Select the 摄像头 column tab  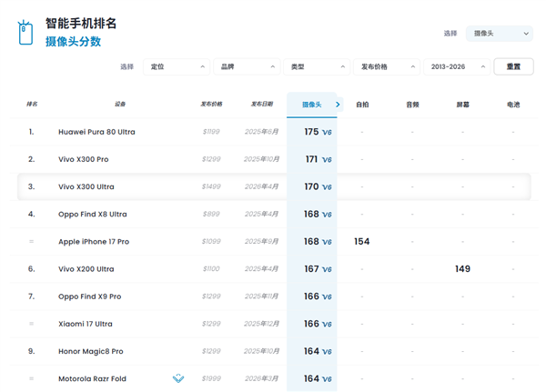pos(311,105)
